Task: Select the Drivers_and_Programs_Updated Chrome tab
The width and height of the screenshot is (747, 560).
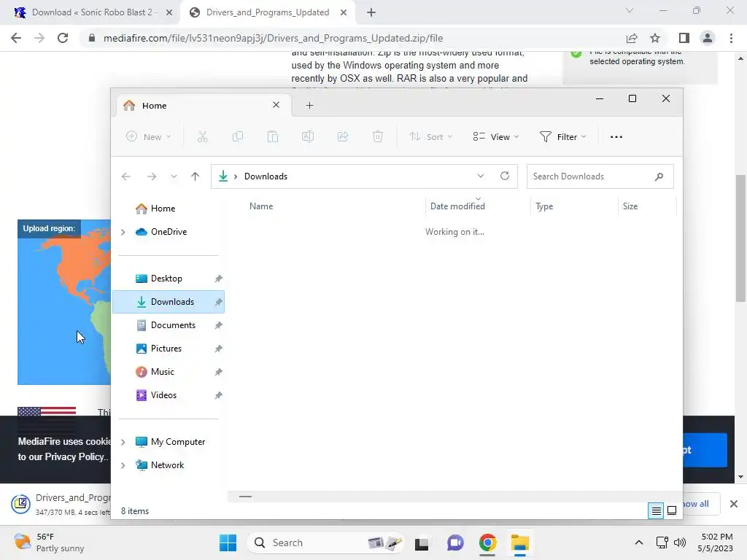Action: pyautogui.click(x=267, y=12)
